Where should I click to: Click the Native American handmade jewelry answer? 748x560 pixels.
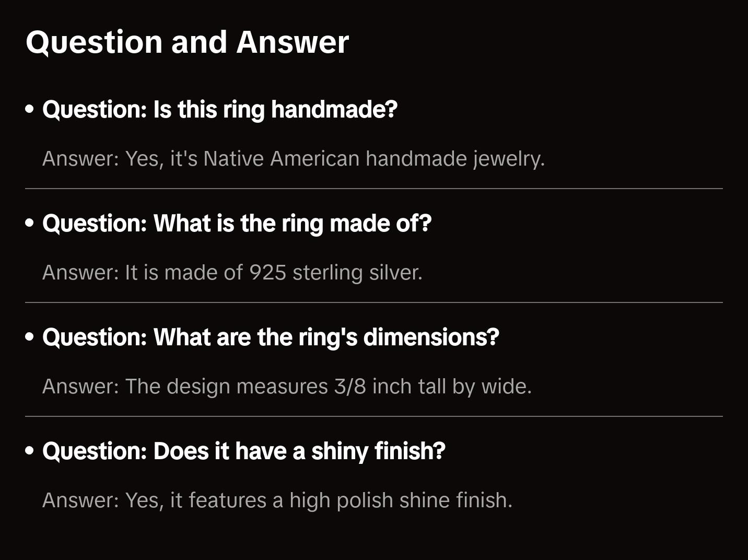coord(294,159)
